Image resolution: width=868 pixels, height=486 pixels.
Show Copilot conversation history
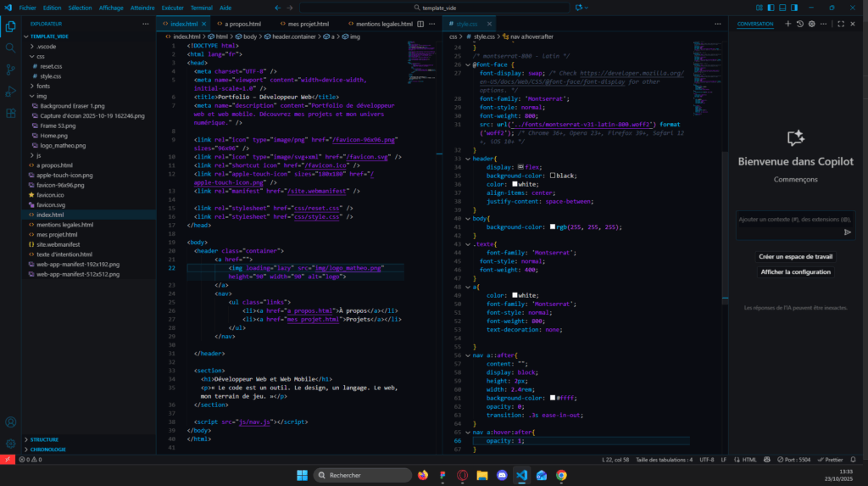tap(799, 24)
